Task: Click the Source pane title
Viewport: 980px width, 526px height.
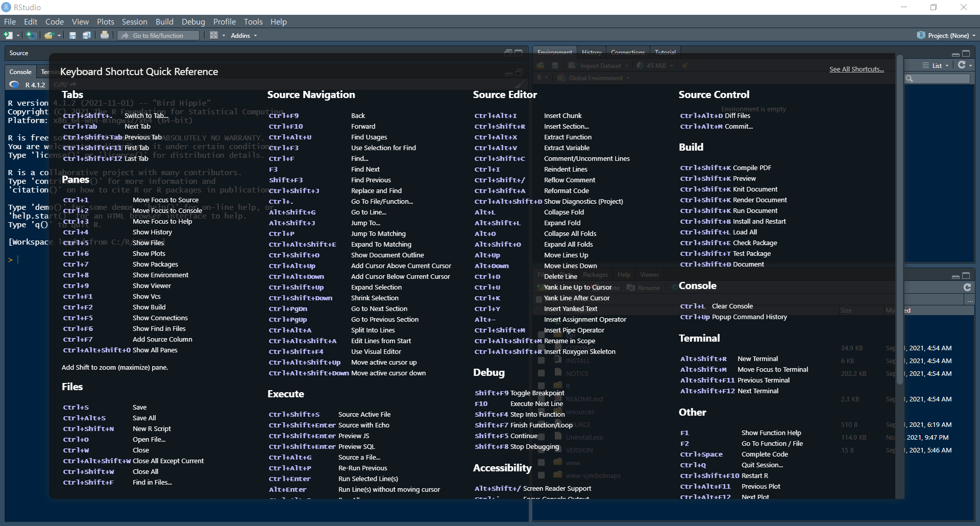Action: click(x=19, y=53)
